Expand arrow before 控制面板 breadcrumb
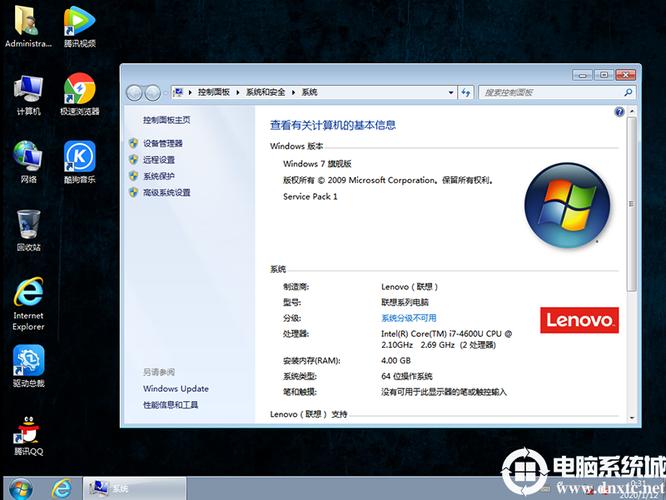 point(190,92)
